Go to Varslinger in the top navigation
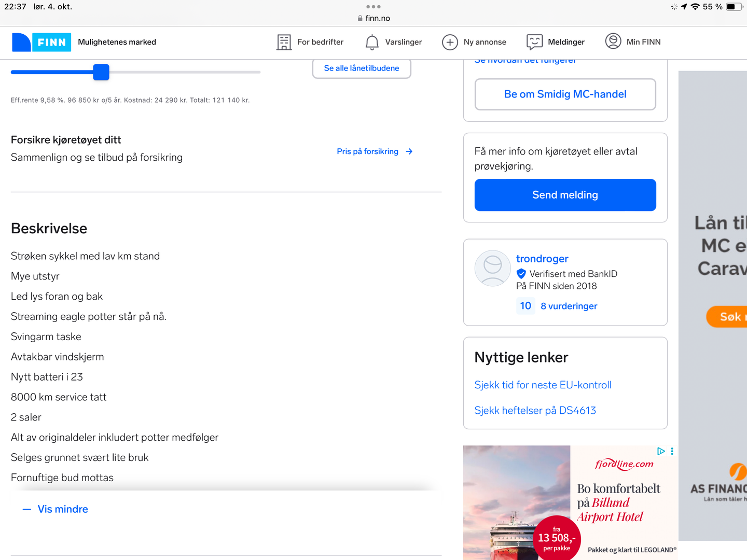 tap(393, 42)
